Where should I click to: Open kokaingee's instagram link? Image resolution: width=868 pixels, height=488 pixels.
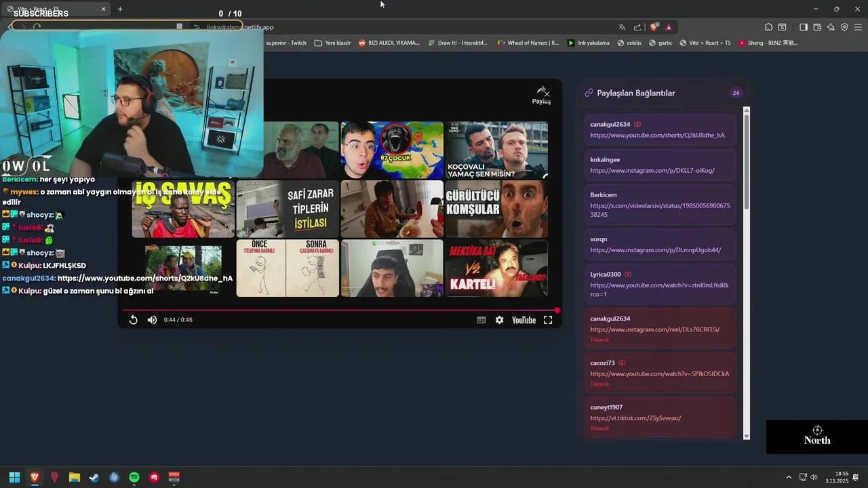coord(652,171)
